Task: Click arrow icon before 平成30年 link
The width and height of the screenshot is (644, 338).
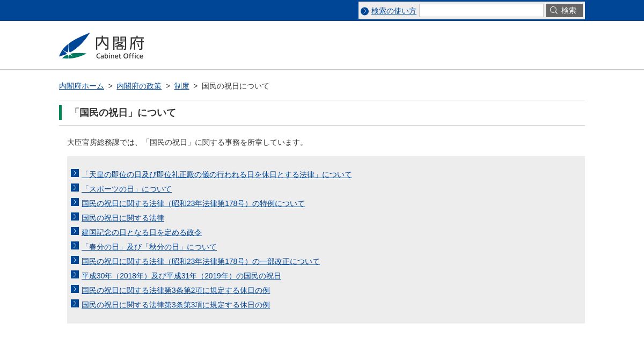Action: pyautogui.click(x=75, y=275)
